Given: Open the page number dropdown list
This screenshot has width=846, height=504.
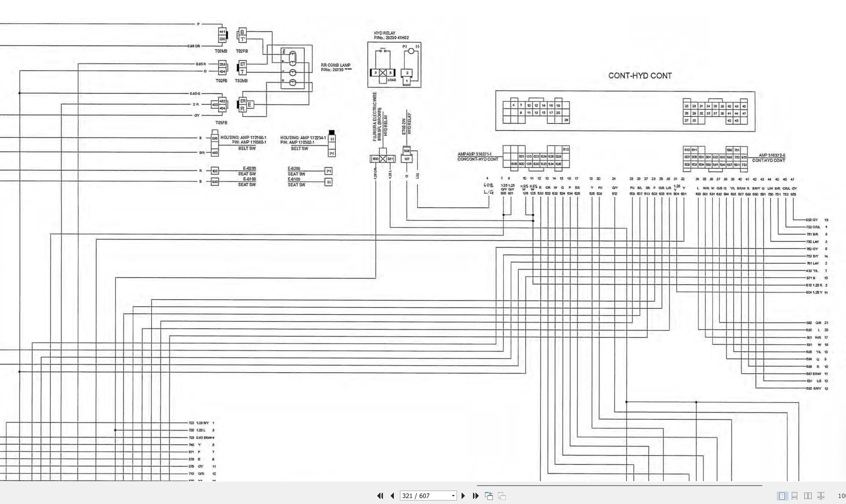Looking at the screenshot, I should tap(452, 496).
